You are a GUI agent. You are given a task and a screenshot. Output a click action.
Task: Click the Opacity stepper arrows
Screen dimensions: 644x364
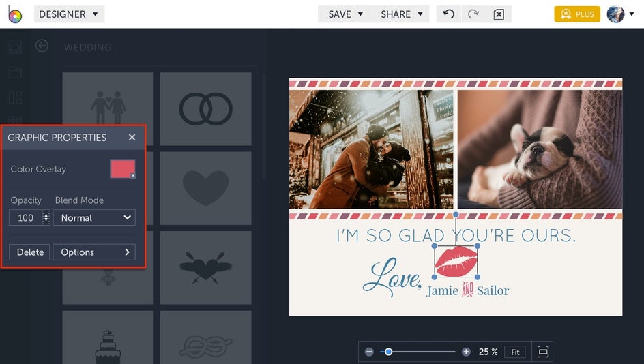click(46, 218)
